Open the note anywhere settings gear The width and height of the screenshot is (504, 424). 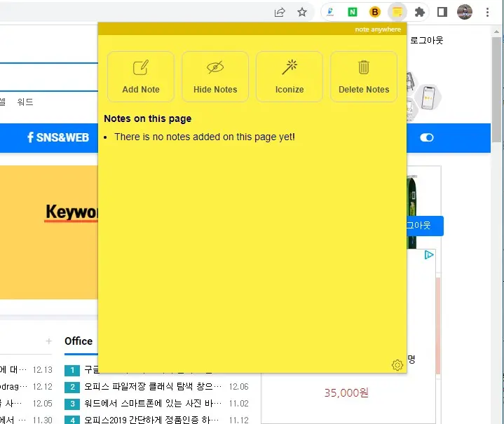(x=397, y=365)
